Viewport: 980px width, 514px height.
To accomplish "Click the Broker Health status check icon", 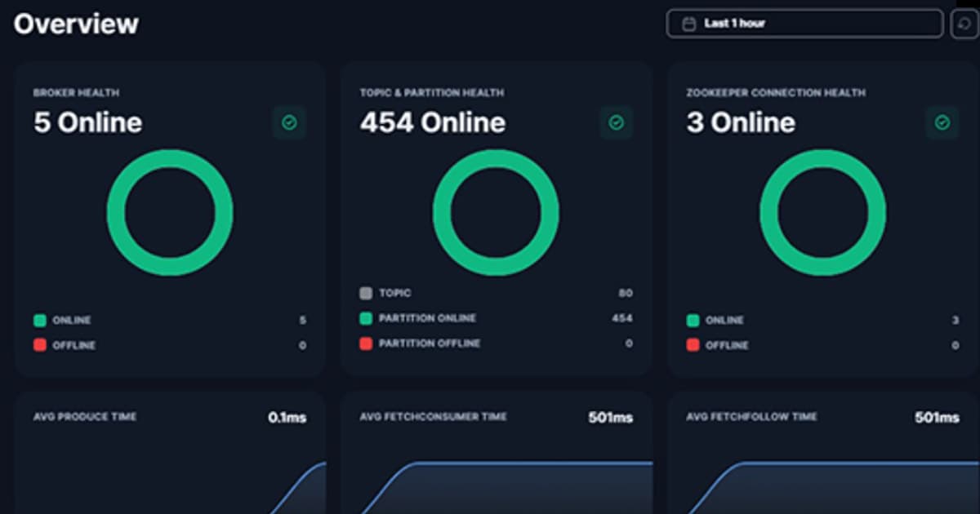I will [290, 123].
